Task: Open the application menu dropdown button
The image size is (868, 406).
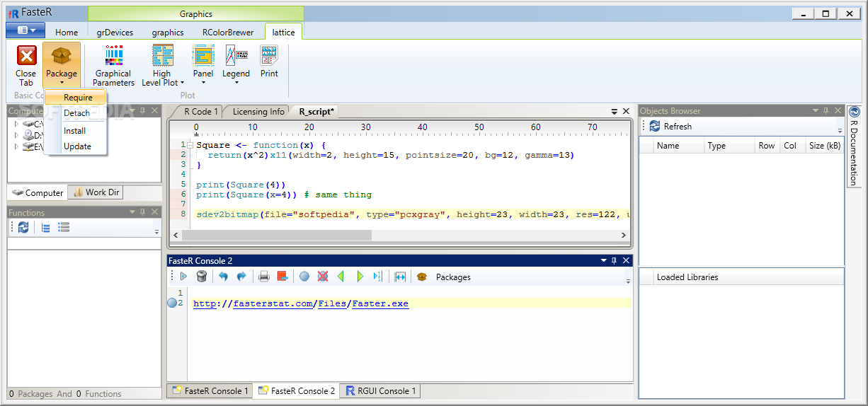Action: (25, 30)
